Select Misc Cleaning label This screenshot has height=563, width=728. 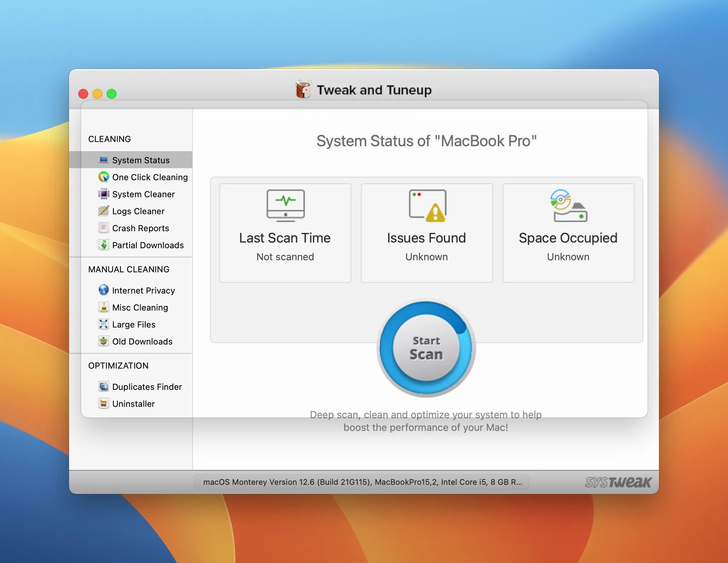pyautogui.click(x=140, y=308)
